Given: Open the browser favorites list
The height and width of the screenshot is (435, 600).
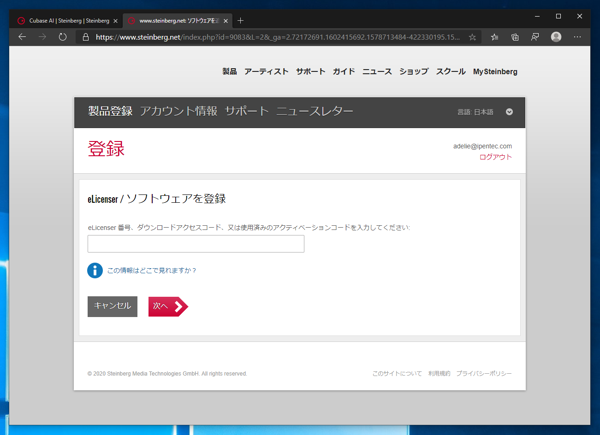Looking at the screenshot, I should [494, 37].
